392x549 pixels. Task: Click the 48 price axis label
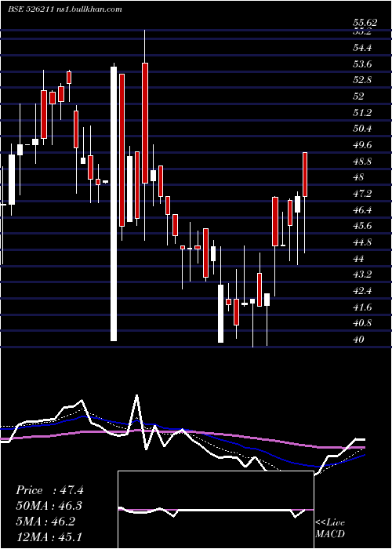point(358,177)
